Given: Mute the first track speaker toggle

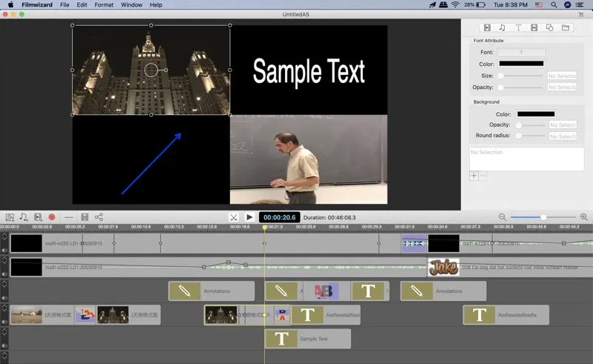Looking at the screenshot, I should tap(4, 251).
